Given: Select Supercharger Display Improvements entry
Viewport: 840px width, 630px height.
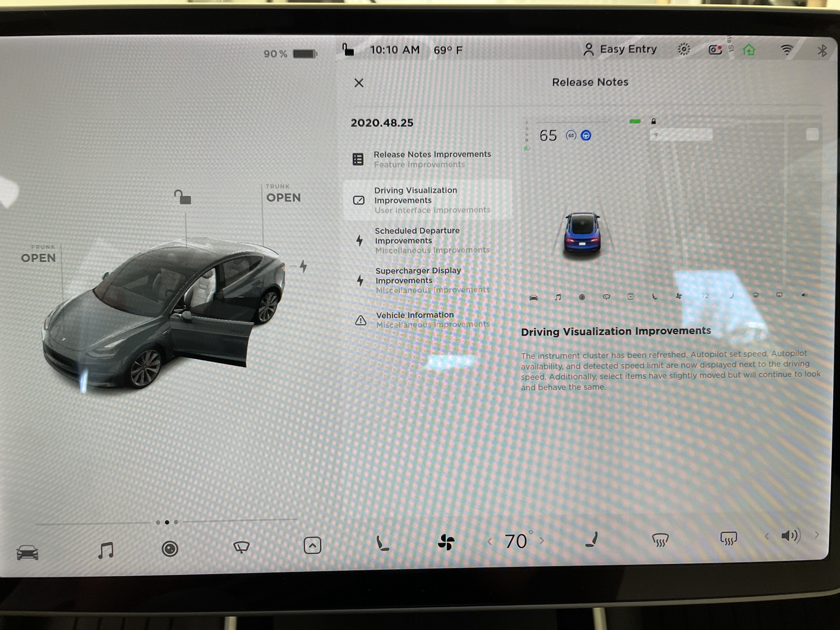Looking at the screenshot, I should coord(428,280).
